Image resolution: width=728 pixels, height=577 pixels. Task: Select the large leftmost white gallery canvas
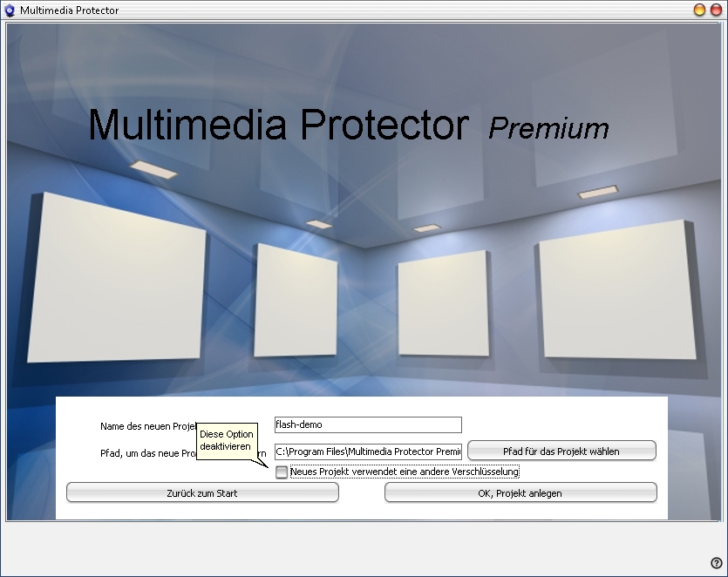click(118, 279)
